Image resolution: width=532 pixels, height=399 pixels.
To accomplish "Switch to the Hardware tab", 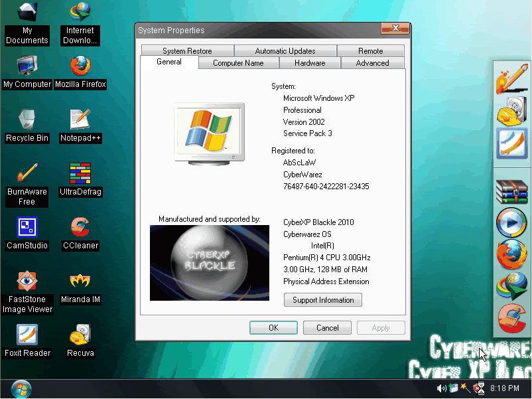I will point(310,63).
